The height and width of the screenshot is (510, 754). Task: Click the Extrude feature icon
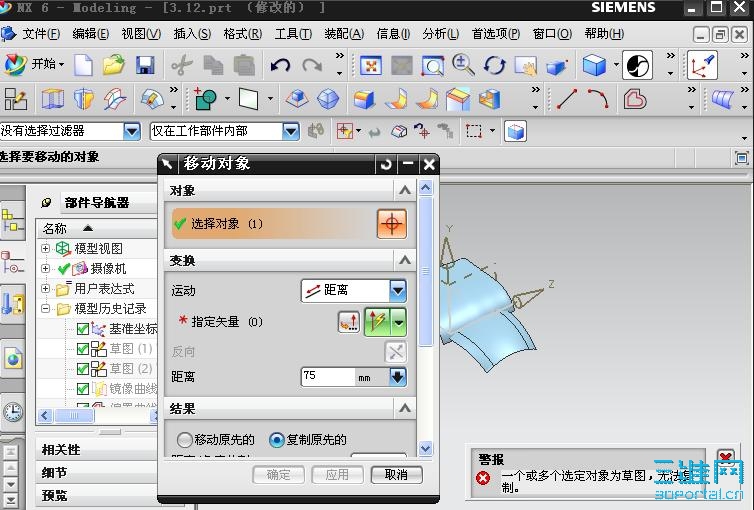52,100
